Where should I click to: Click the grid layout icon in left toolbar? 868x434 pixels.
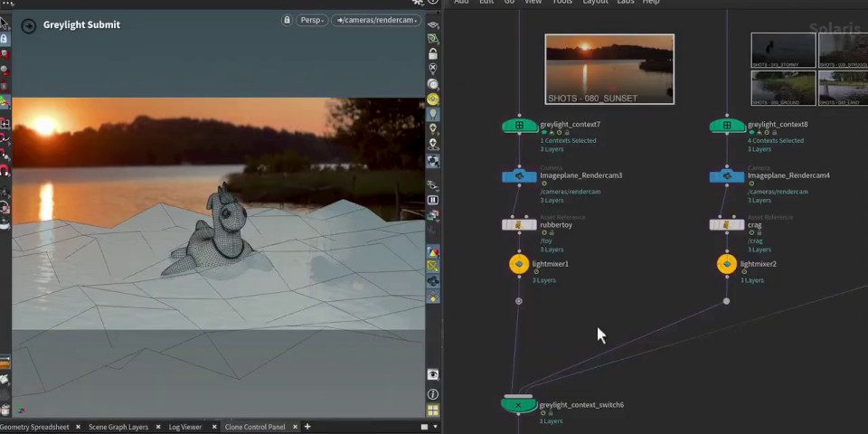(x=5, y=122)
